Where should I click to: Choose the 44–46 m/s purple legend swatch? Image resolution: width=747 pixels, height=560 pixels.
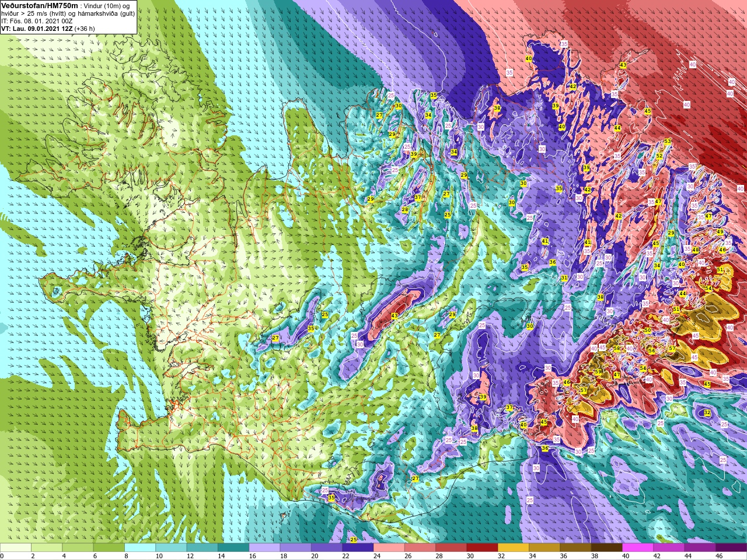coord(700,548)
